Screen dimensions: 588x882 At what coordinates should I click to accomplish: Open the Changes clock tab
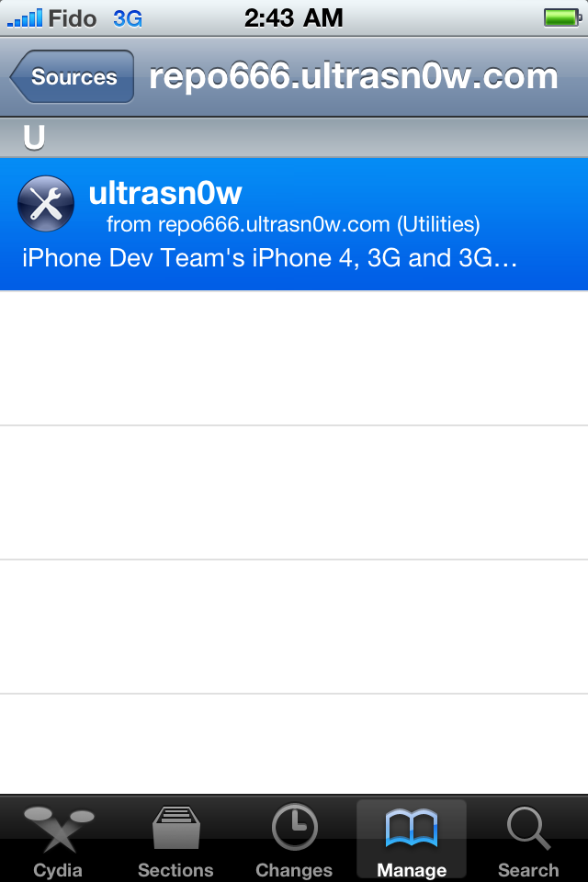[x=294, y=839]
